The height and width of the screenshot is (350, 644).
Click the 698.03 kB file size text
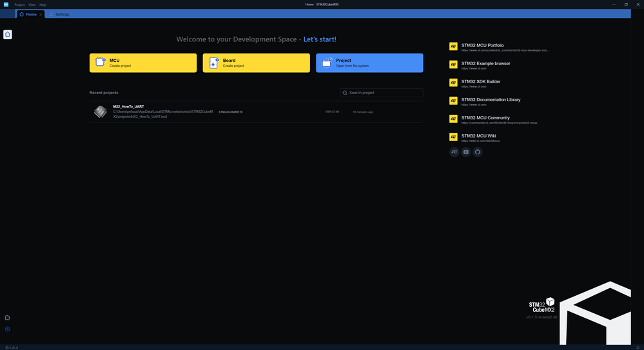click(x=332, y=112)
